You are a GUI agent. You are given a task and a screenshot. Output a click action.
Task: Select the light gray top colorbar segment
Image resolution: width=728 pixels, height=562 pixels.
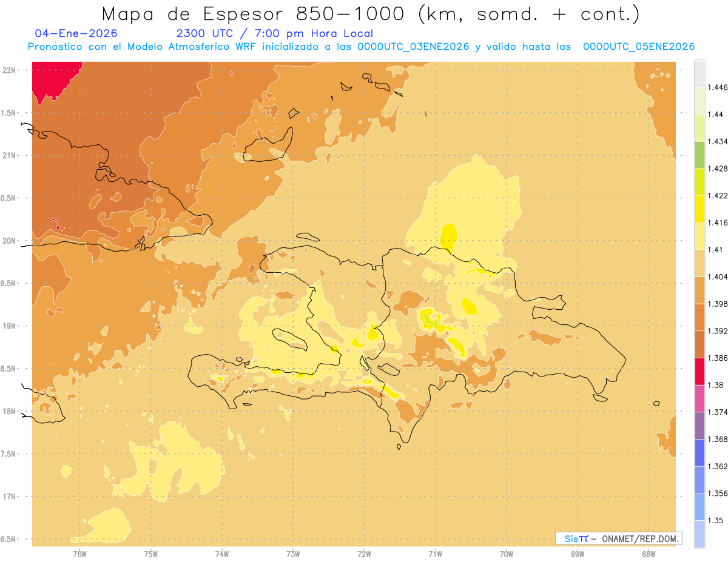coord(699,73)
